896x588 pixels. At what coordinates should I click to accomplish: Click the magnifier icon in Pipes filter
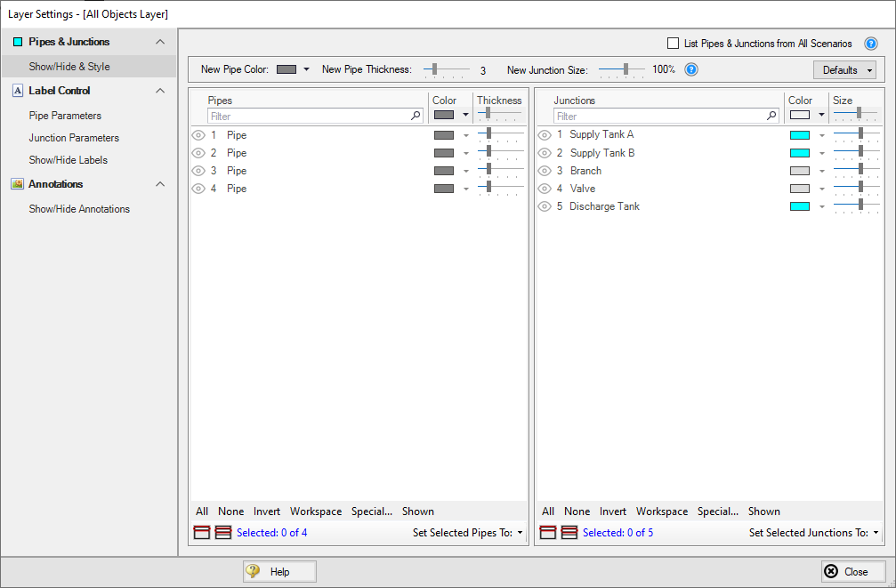tap(416, 116)
